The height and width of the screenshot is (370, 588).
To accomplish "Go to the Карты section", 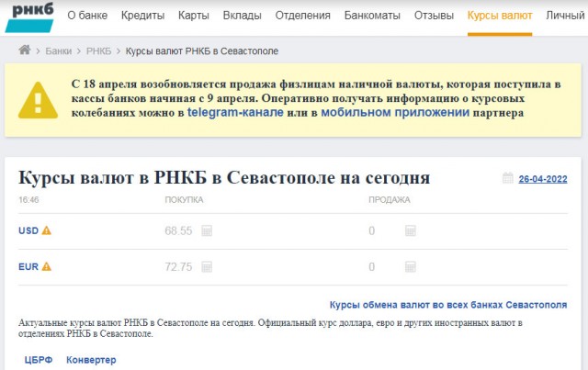I will [x=194, y=16].
